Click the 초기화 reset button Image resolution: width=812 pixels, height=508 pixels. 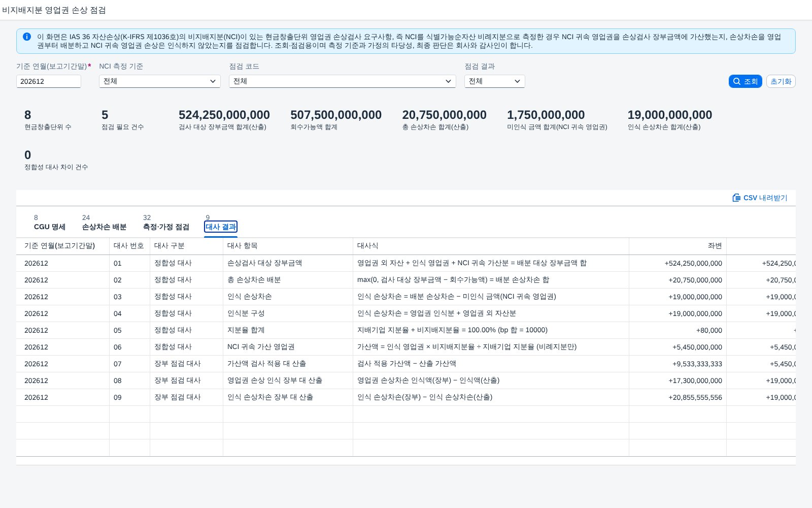coord(781,81)
